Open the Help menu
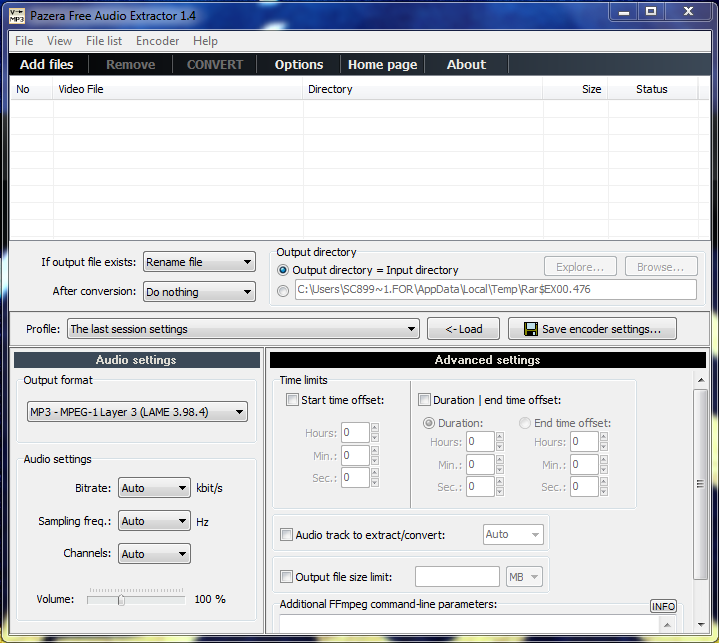 coord(205,41)
